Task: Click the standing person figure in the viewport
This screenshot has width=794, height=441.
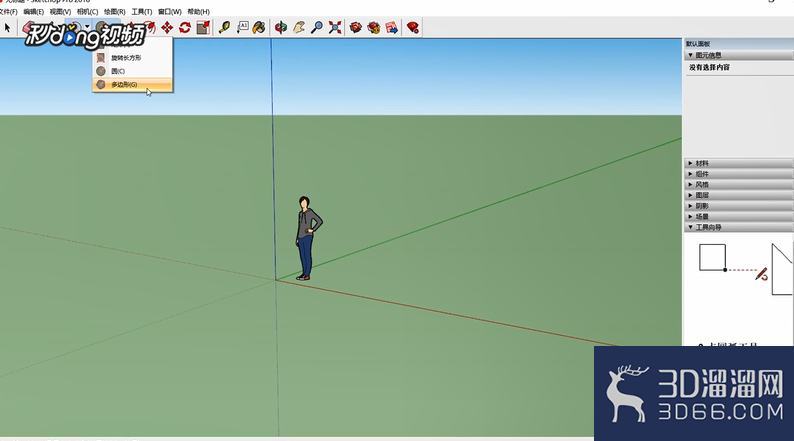Action: point(307,238)
